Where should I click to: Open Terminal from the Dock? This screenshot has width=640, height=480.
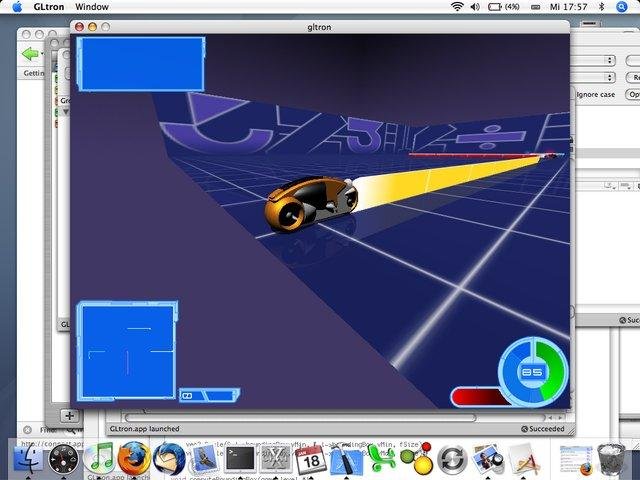coord(240,458)
